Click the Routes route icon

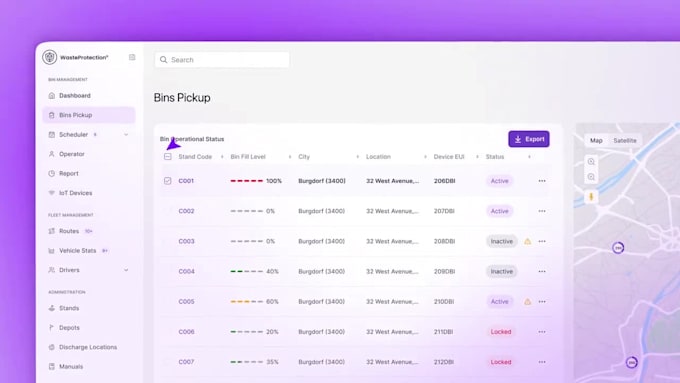pos(52,231)
